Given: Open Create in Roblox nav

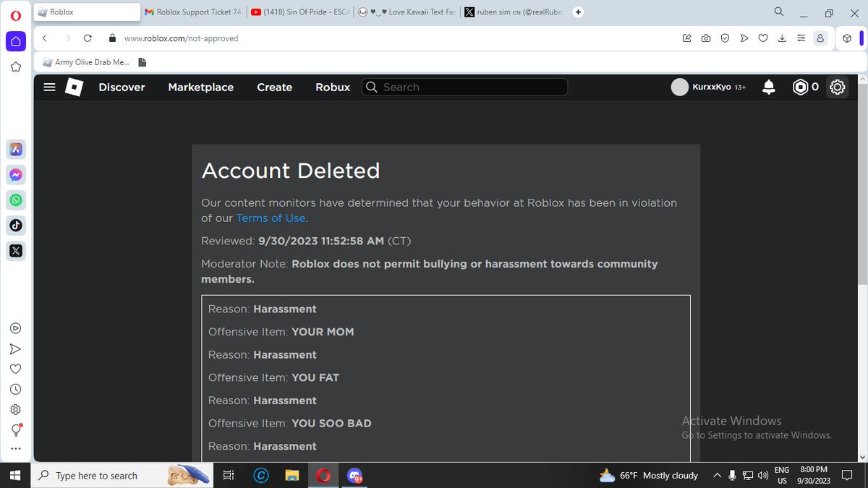Looking at the screenshot, I should point(275,87).
